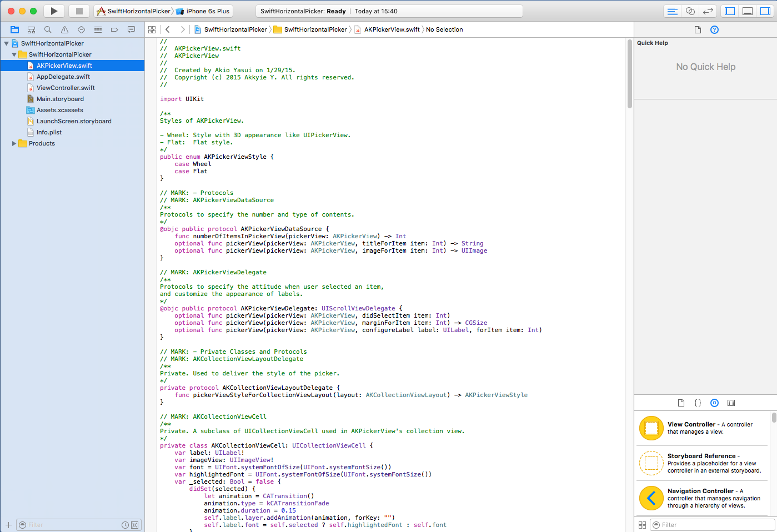777x532 pixels.
Task: Hide the Utilities panel
Action: click(x=765, y=11)
